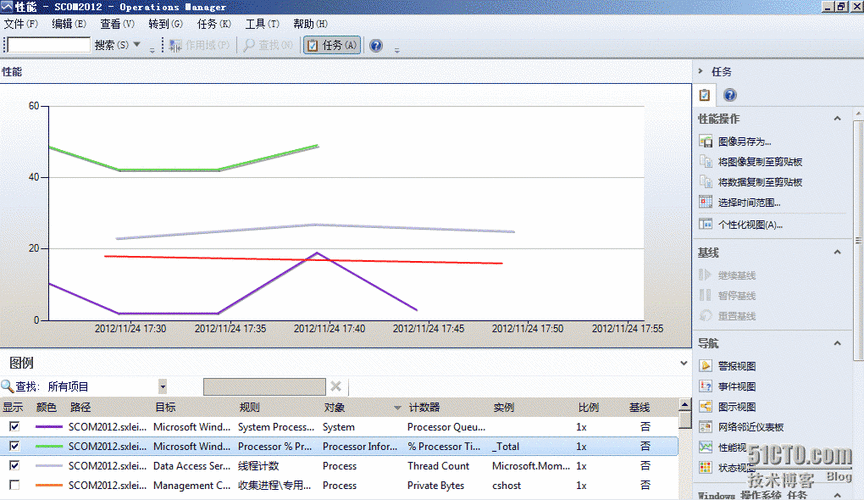Viewport: 864px width, 500px height.
Task: Click the green color swatch in legend
Action: (x=49, y=446)
